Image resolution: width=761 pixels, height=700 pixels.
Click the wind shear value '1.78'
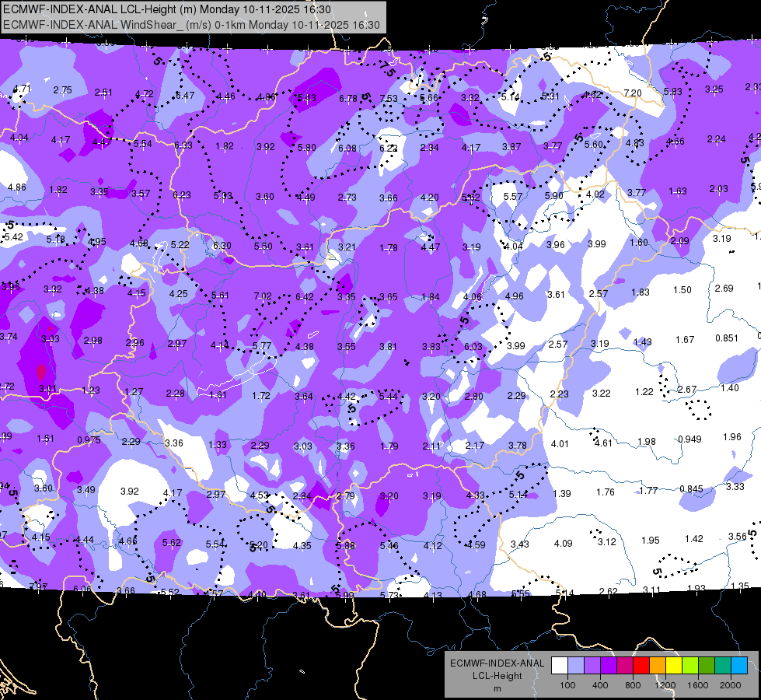click(x=389, y=248)
